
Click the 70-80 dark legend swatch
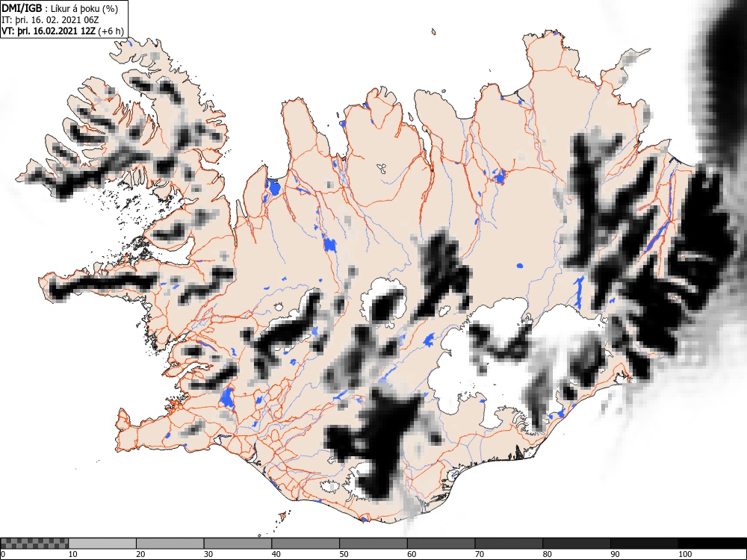509,544
